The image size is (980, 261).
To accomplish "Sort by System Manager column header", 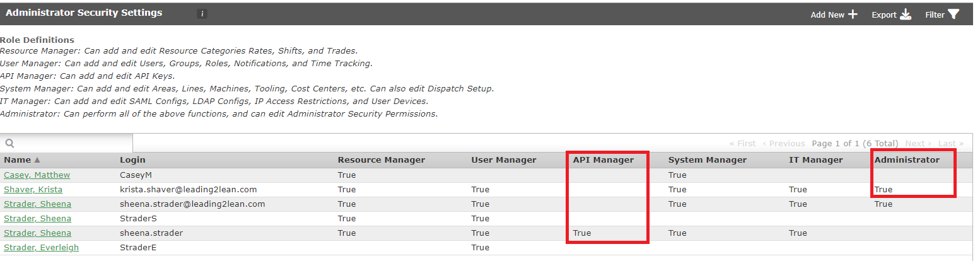I will click(707, 160).
